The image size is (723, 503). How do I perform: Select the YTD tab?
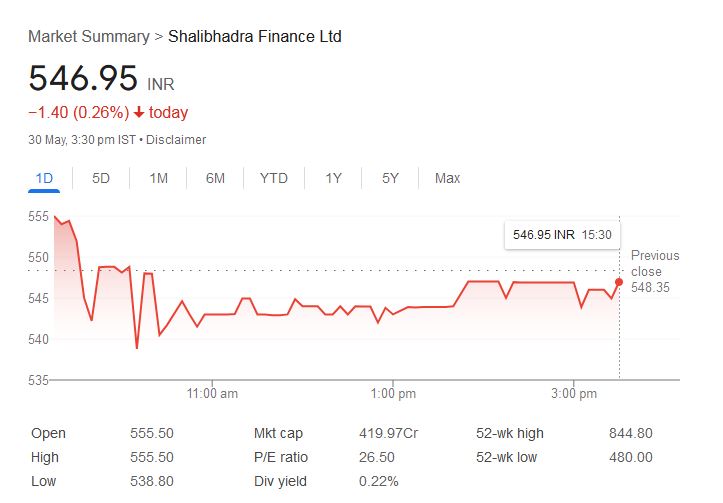pos(273,178)
